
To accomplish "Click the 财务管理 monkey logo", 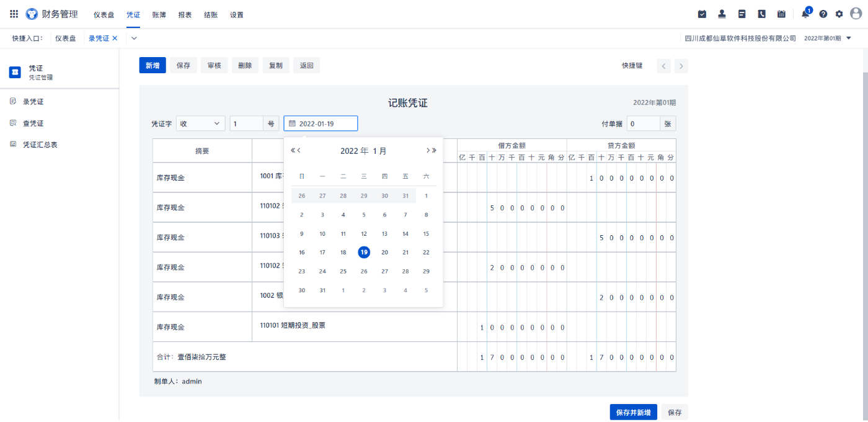I will (x=32, y=14).
